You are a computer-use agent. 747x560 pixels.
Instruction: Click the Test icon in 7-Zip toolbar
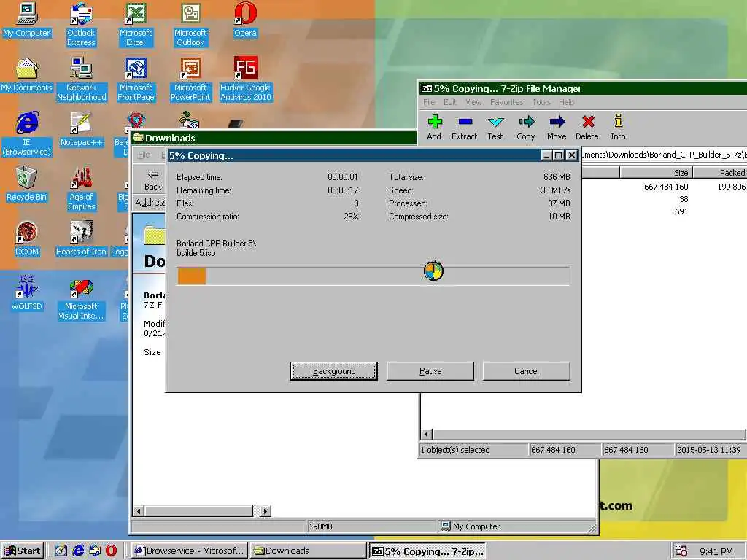point(495,127)
